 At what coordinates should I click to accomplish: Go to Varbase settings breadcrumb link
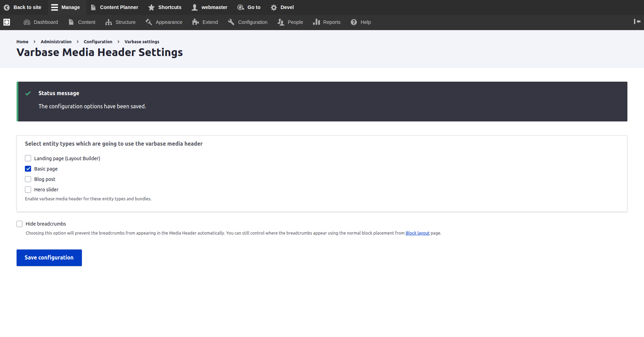[x=142, y=42]
